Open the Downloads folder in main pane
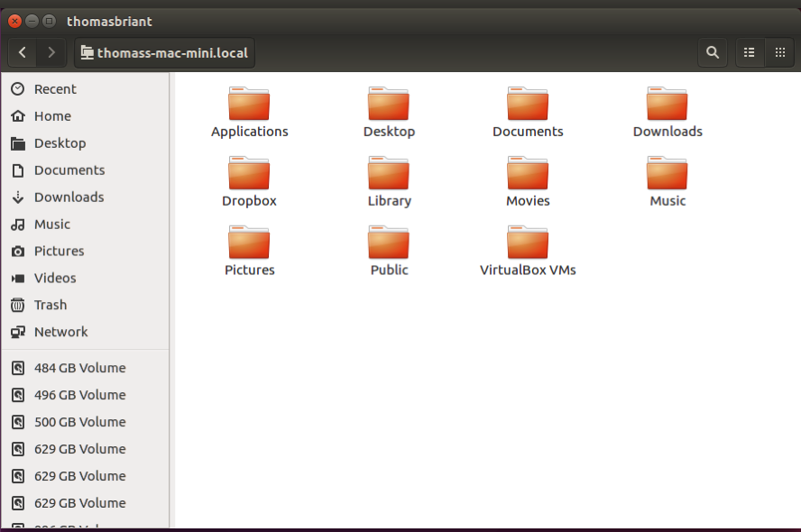The width and height of the screenshot is (801, 532). (667, 113)
